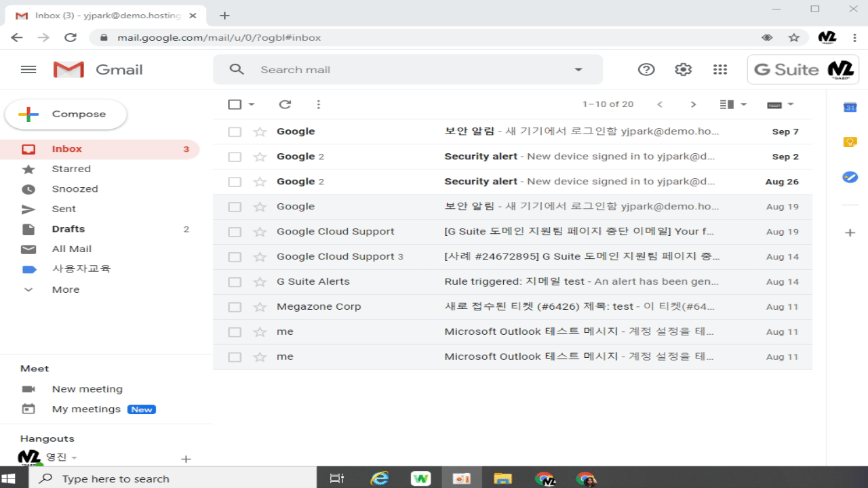Viewport: 868px width, 488px height.
Task: Open Task View on taskbar
Action: tap(337, 479)
